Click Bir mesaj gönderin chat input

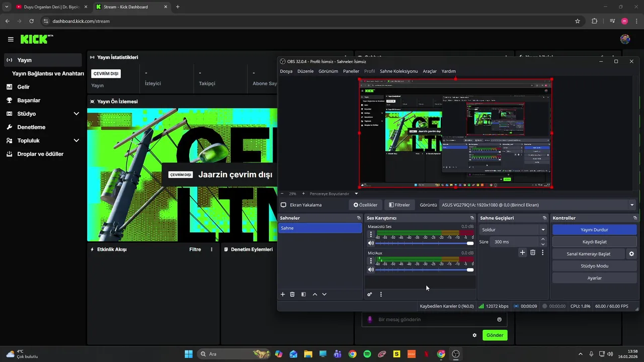click(435, 319)
